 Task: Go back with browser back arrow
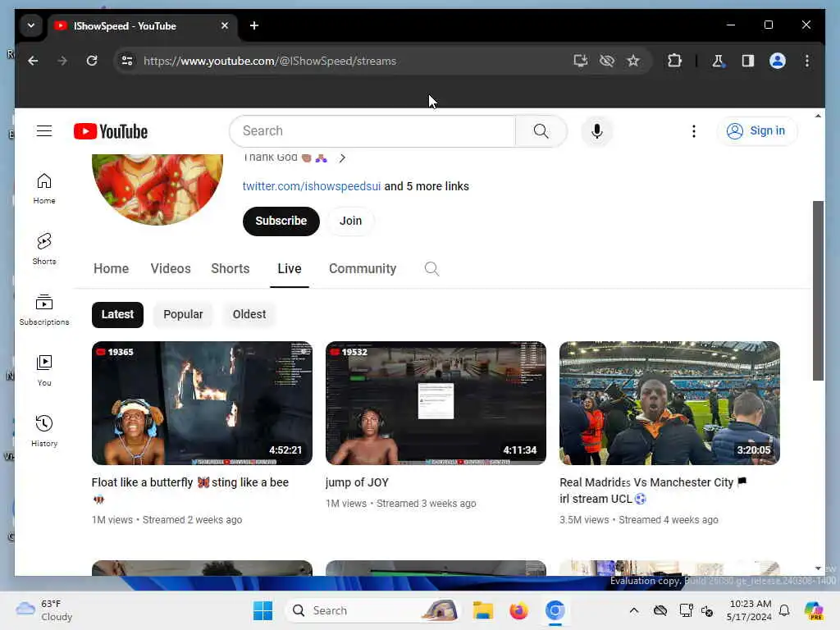tap(33, 61)
